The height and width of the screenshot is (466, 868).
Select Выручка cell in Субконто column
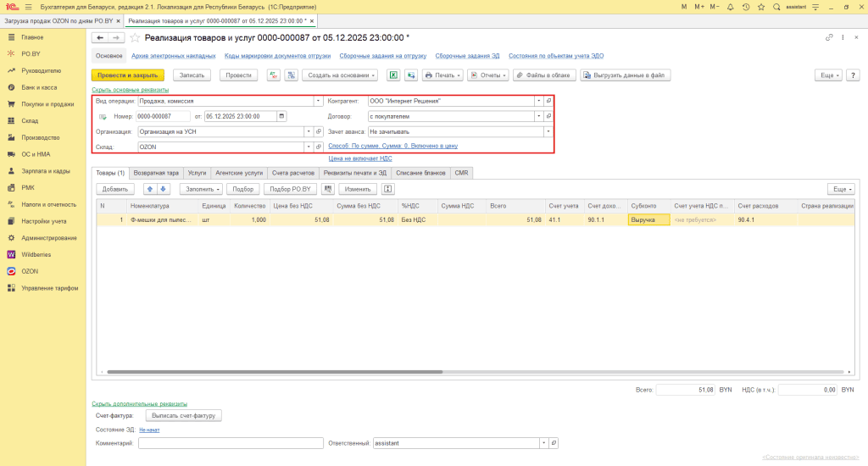click(648, 219)
